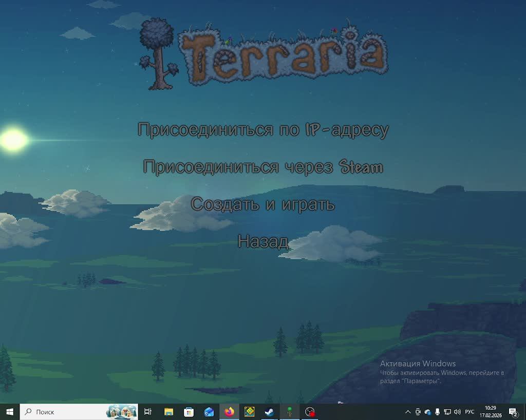Select "Создать и играть" menu entry

point(263,204)
